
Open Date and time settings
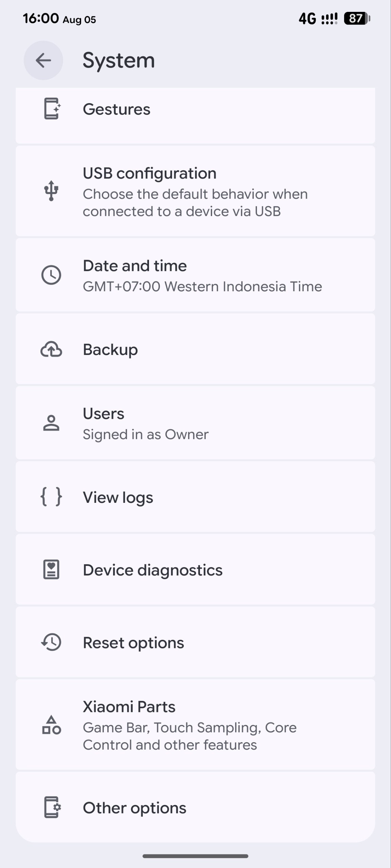[x=195, y=275]
